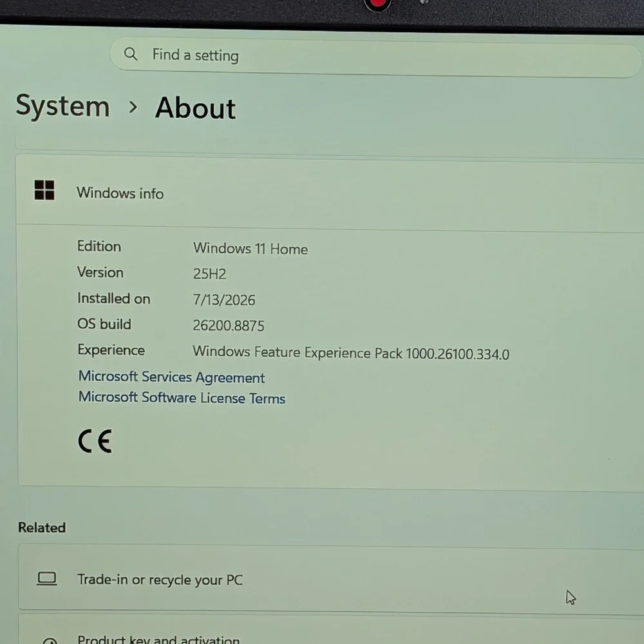Select the Windows Feature Experience Pack value
This screenshot has height=644, width=644.
pos(351,353)
